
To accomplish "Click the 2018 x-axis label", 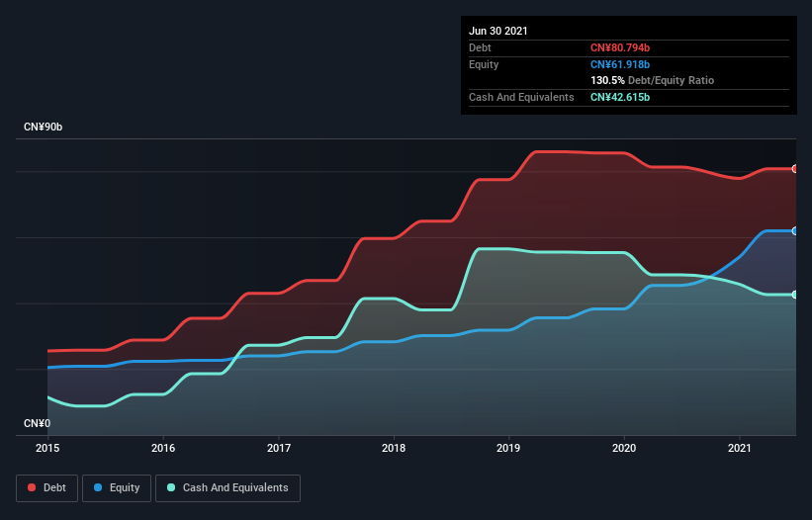I will click(x=394, y=448).
